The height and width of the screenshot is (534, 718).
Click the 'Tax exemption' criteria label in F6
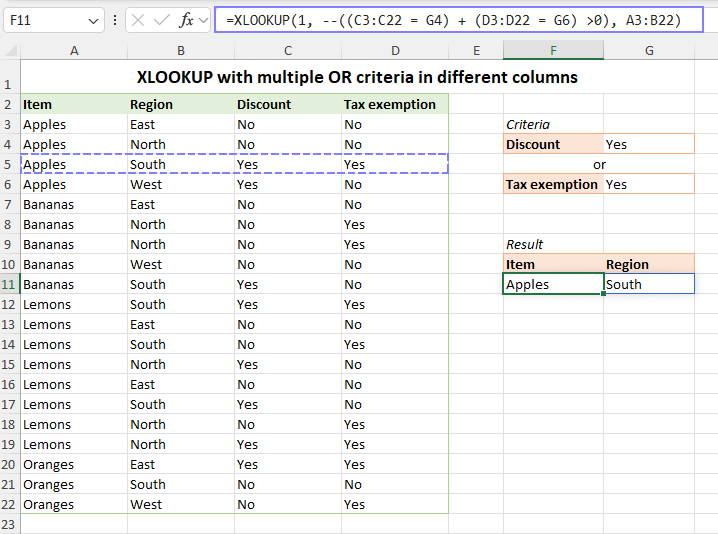tap(553, 185)
